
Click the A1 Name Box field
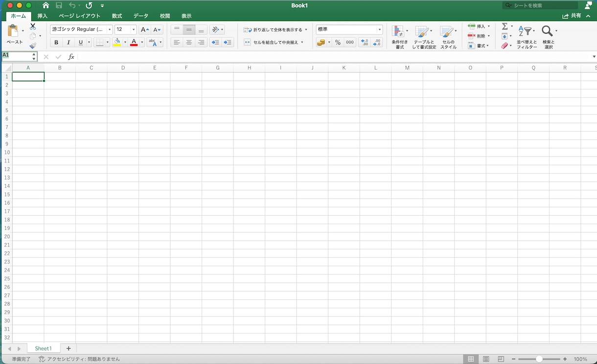coord(19,56)
